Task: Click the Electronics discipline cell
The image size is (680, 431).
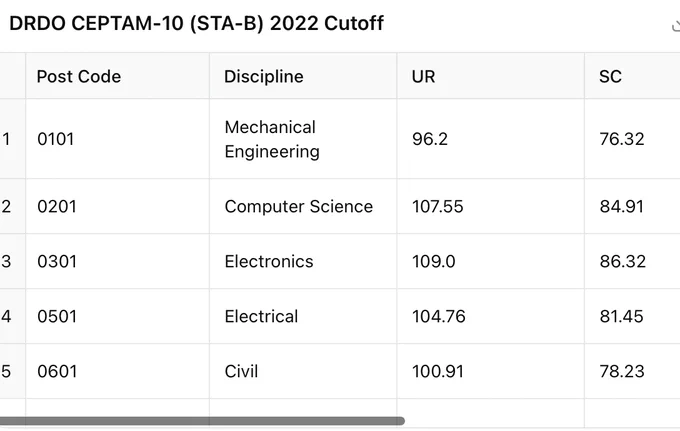Action: [303, 261]
